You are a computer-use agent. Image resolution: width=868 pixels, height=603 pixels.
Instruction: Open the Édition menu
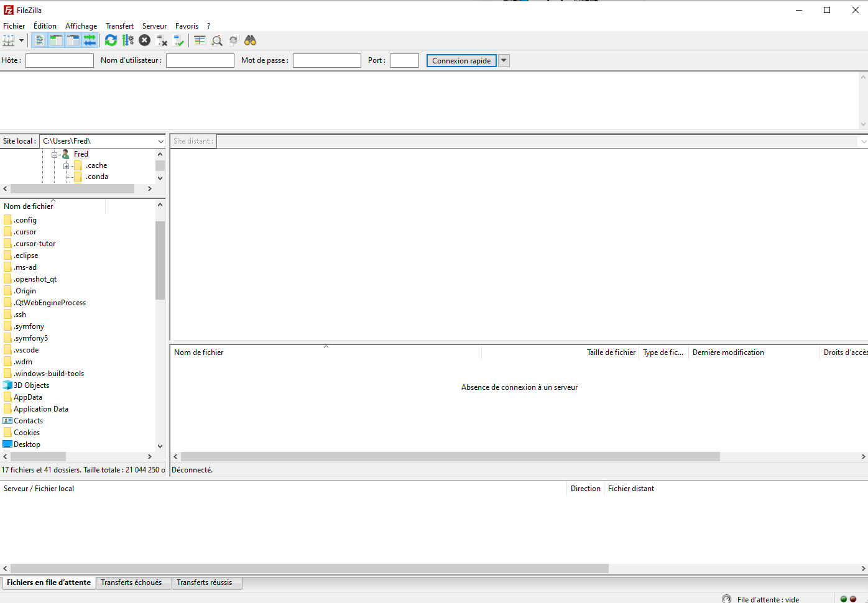tap(45, 26)
